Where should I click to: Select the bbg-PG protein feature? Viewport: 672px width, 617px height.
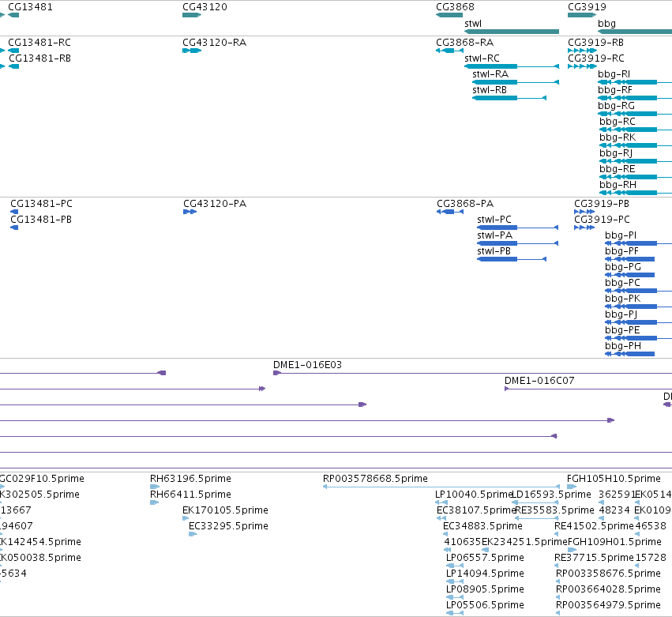pos(623,267)
